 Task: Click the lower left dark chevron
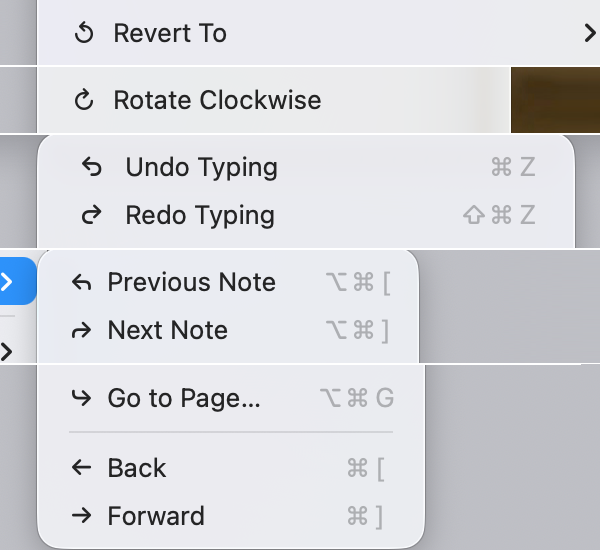[x=7, y=350]
